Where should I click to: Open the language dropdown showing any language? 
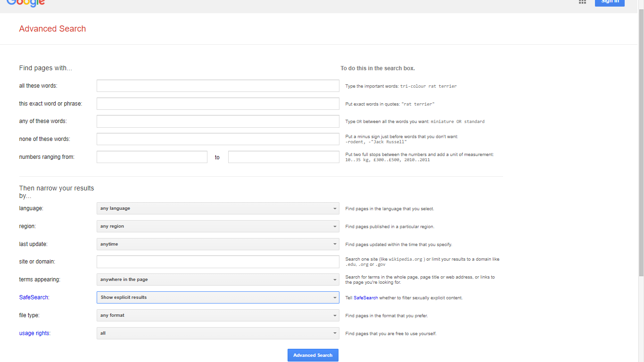pyautogui.click(x=218, y=208)
